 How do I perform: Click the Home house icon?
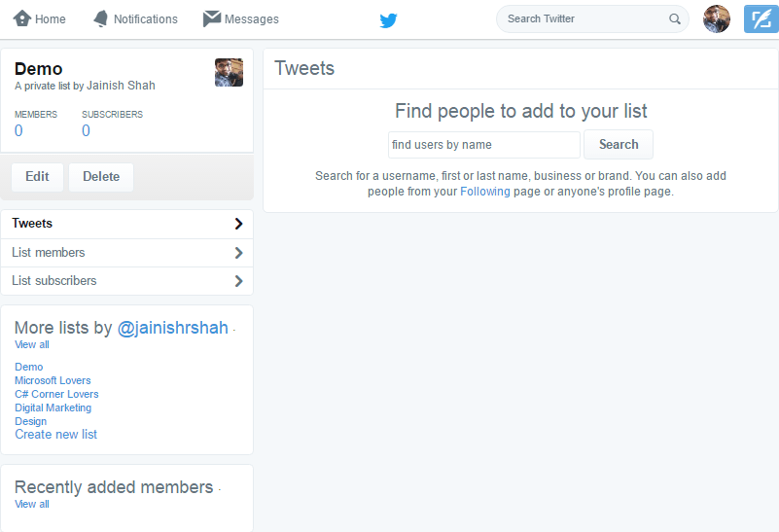[x=22, y=18]
